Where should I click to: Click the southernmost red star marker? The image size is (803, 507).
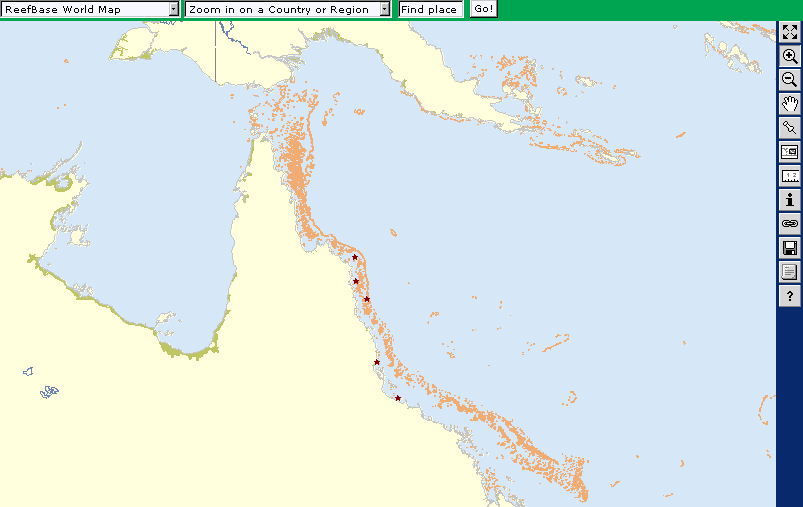coord(398,399)
